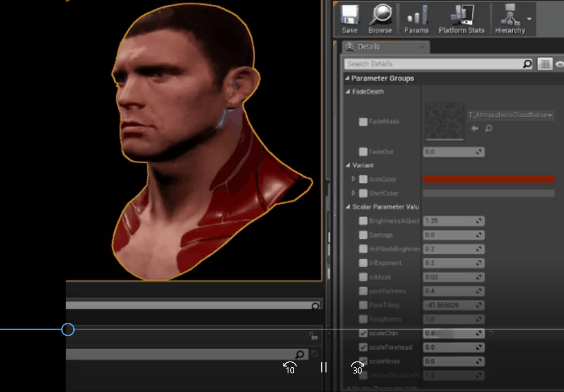
Task: Enable the PoreTiling checkbox
Action: click(x=363, y=305)
